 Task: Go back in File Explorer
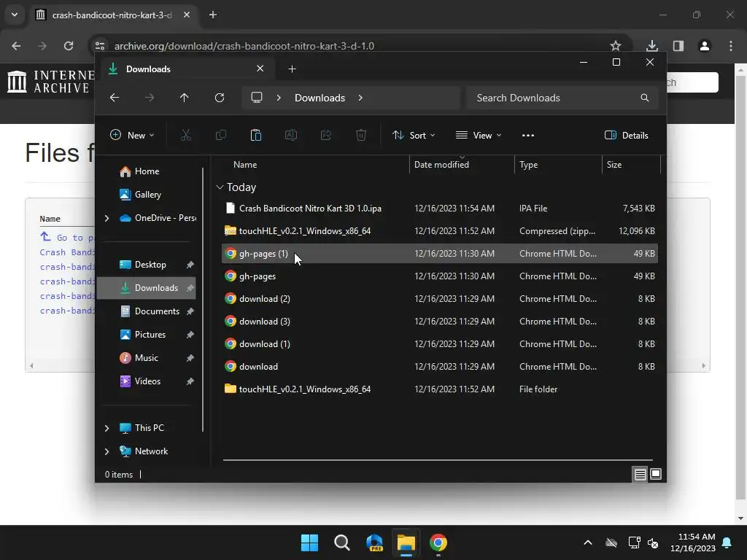(115, 98)
